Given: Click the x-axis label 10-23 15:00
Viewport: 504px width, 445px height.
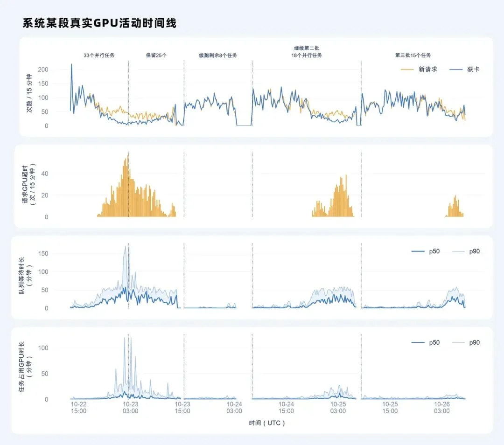Looking at the screenshot, I should [x=182, y=407].
